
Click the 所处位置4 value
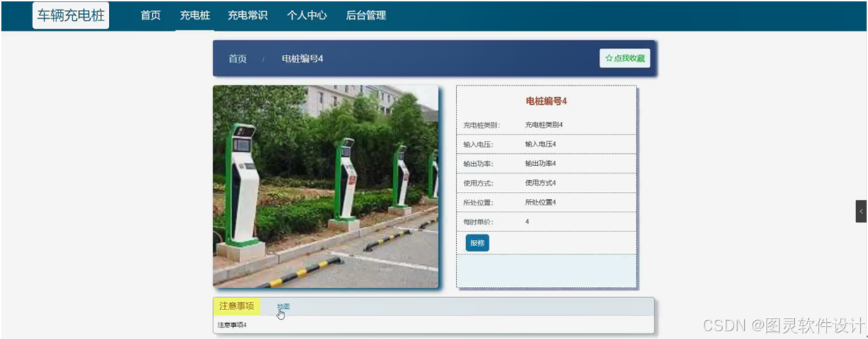tap(540, 203)
